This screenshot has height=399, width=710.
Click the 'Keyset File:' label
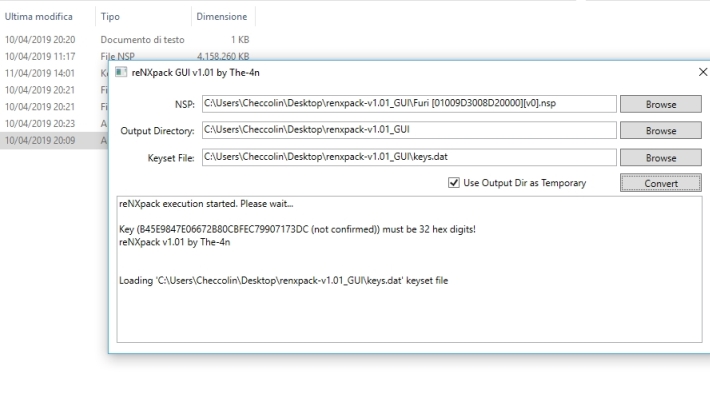click(171, 158)
